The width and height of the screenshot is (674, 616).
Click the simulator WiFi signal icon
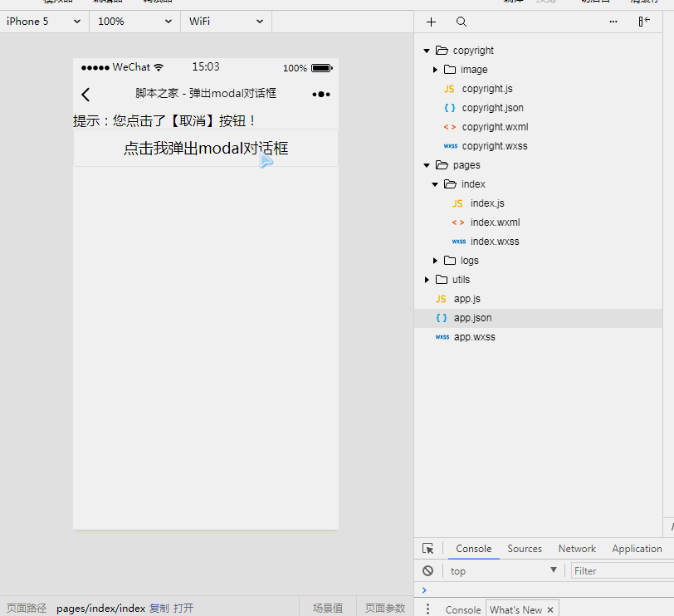point(159,67)
